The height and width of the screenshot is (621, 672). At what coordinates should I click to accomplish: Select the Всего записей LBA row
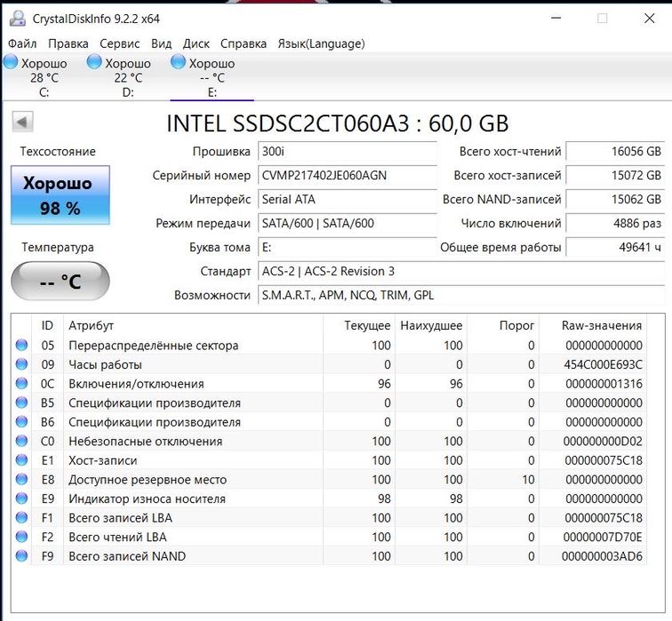pyautogui.click(x=329, y=518)
